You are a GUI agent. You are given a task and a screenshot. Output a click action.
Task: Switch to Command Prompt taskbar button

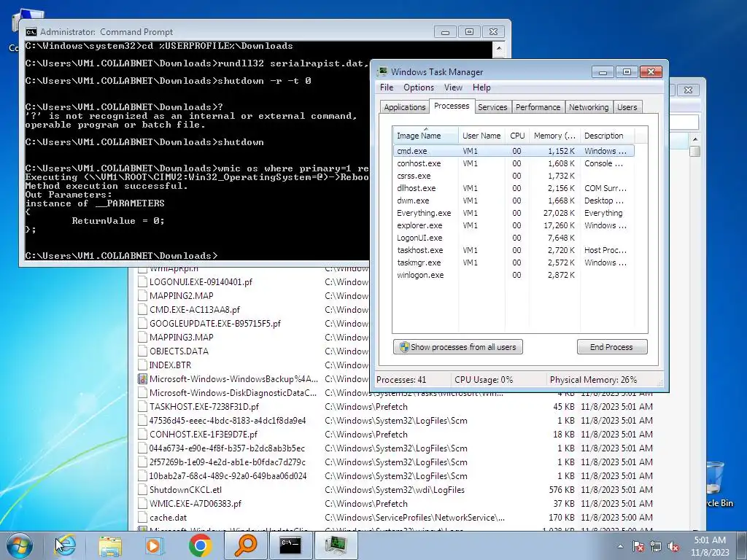click(x=290, y=545)
